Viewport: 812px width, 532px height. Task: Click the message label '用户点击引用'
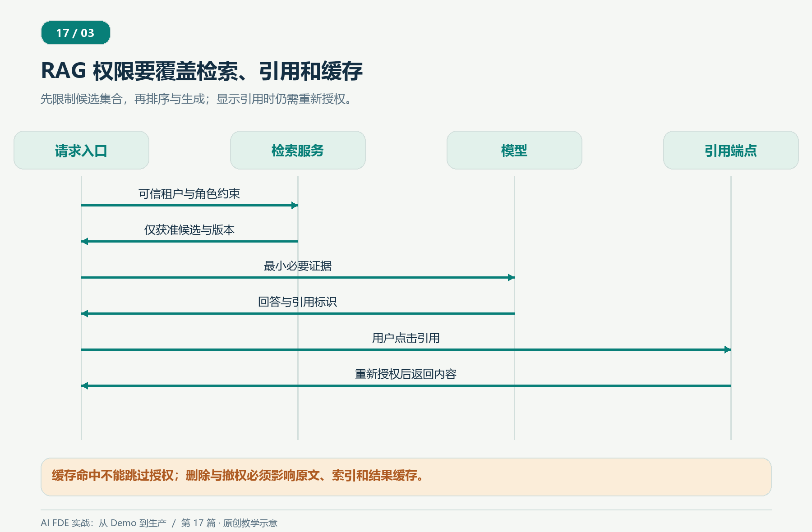pos(406,338)
